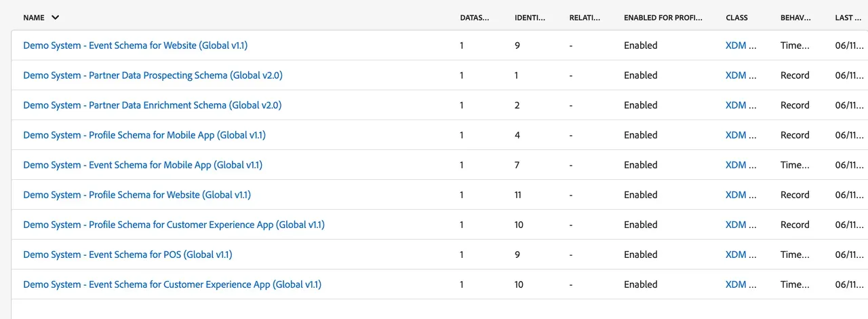The image size is (868, 319).
Task: Select Time... behavior in Event Schema for Website row
Action: (795, 45)
